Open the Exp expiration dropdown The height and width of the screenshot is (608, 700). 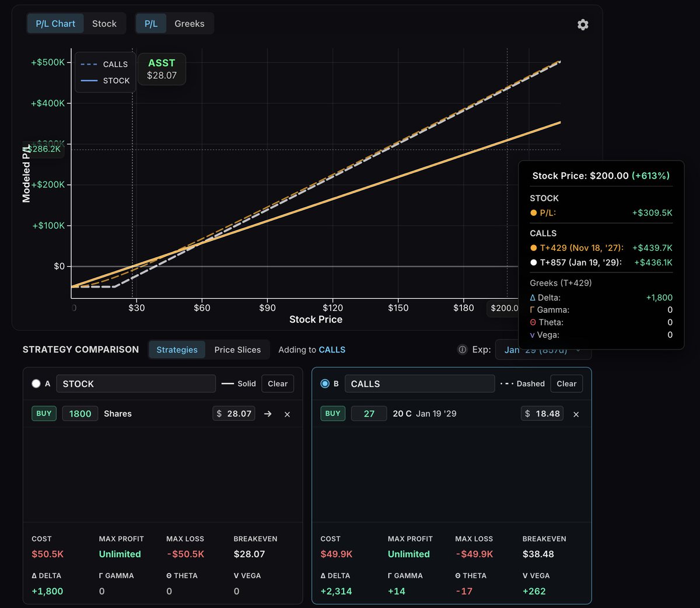tap(543, 350)
